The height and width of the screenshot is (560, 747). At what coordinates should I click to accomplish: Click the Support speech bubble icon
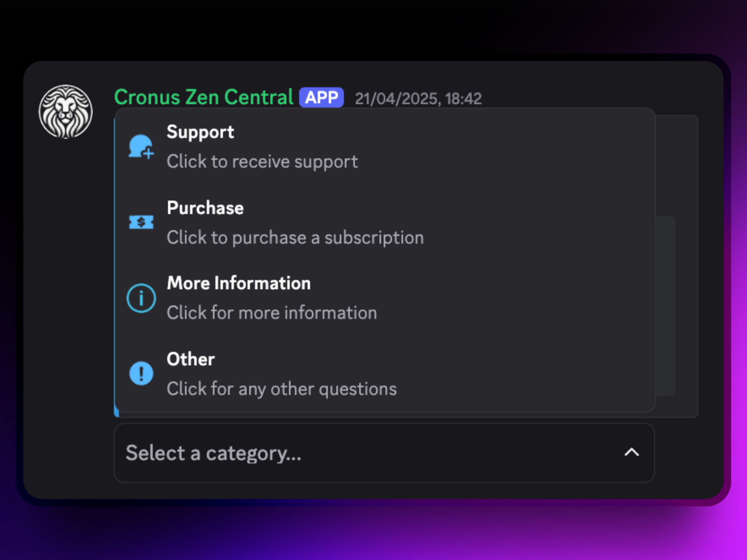point(141,147)
